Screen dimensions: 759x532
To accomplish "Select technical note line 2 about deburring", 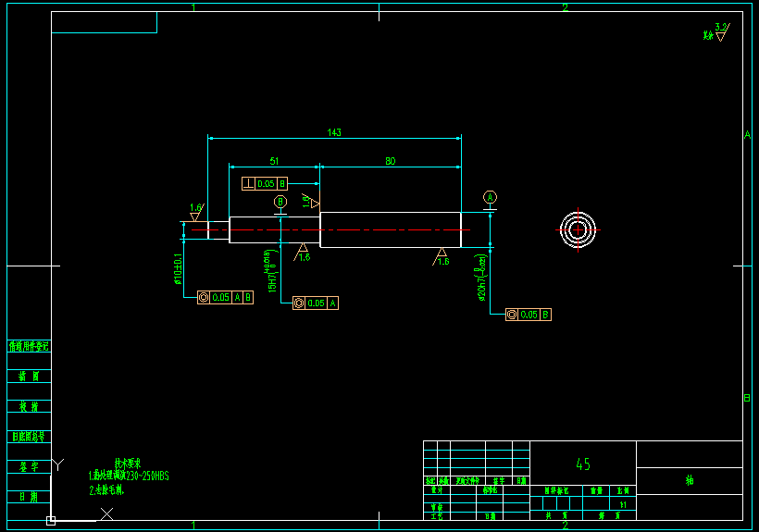I will tap(106, 490).
